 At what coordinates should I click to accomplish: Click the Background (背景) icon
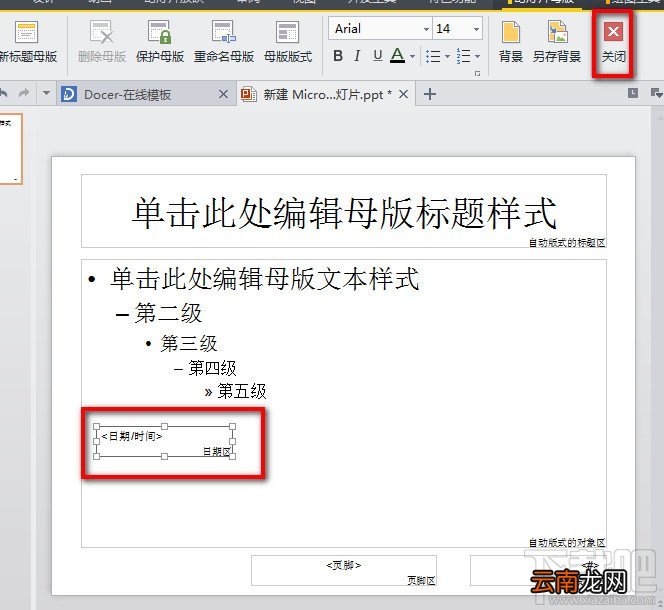tap(510, 33)
